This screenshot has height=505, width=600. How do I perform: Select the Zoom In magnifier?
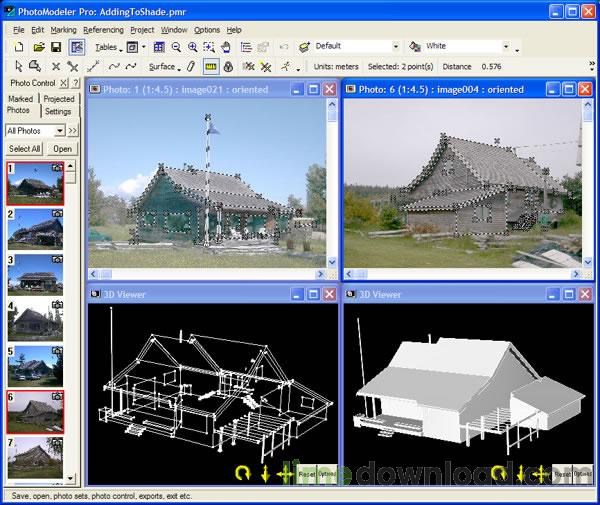[192, 47]
